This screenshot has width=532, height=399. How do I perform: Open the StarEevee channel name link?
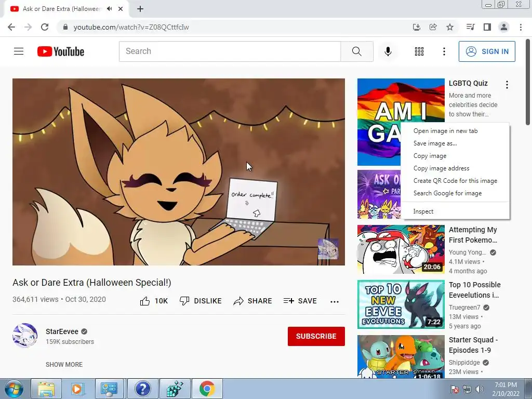[62, 331]
